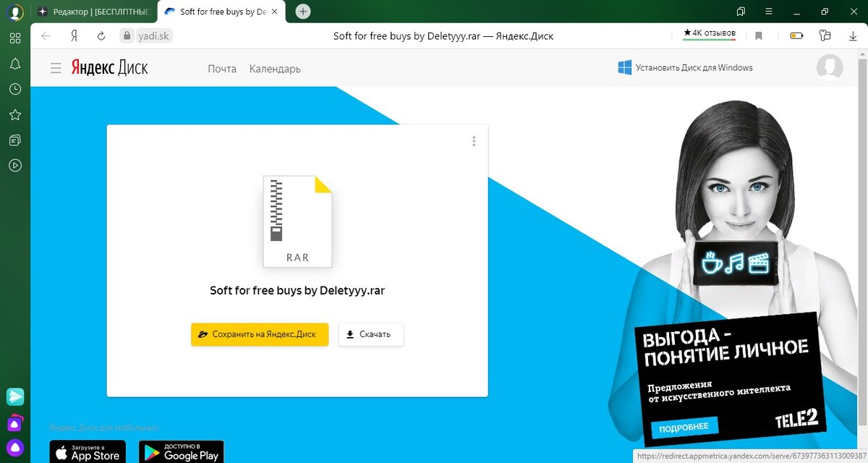Open notifications bell in sidebar

pyautogui.click(x=15, y=64)
